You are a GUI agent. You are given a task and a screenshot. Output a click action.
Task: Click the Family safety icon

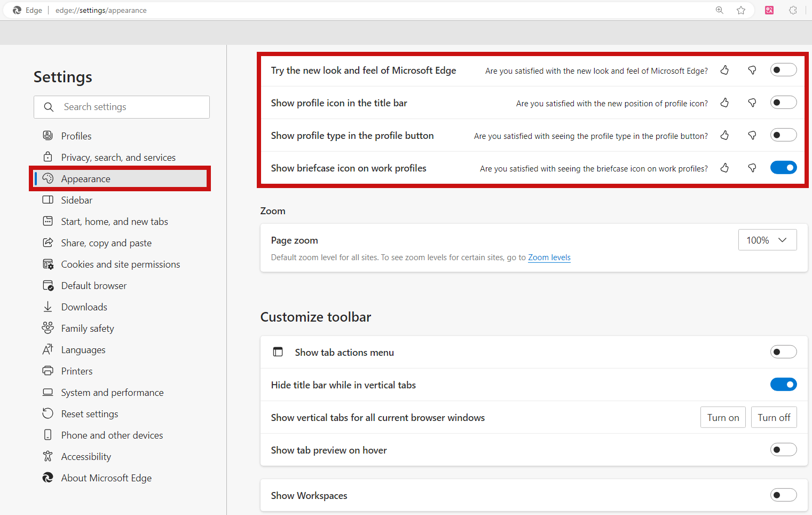(x=48, y=327)
